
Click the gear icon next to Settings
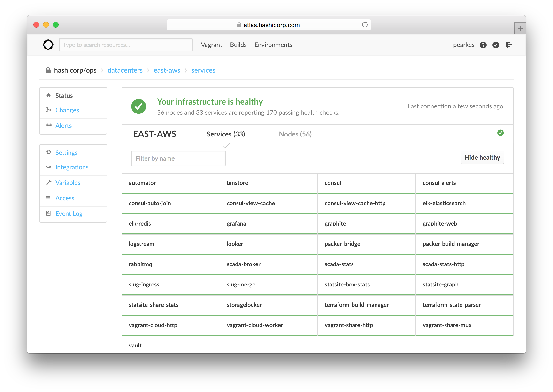click(x=49, y=152)
